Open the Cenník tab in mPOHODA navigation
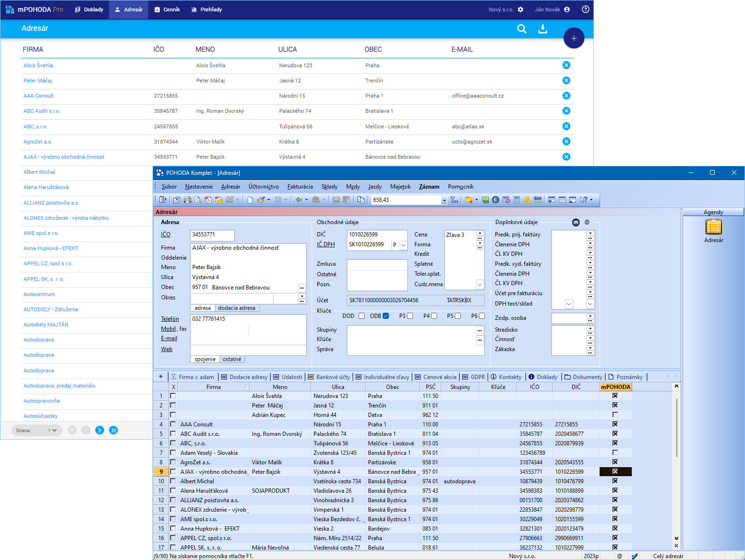 coord(167,9)
